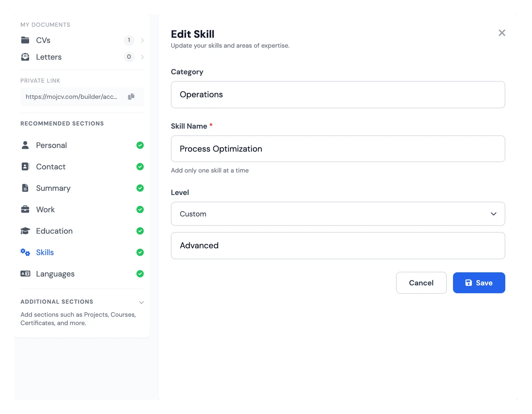Image resolution: width=532 pixels, height=414 pixels.
Task: Go to the Summary section
Action: (x=82, y=188)
